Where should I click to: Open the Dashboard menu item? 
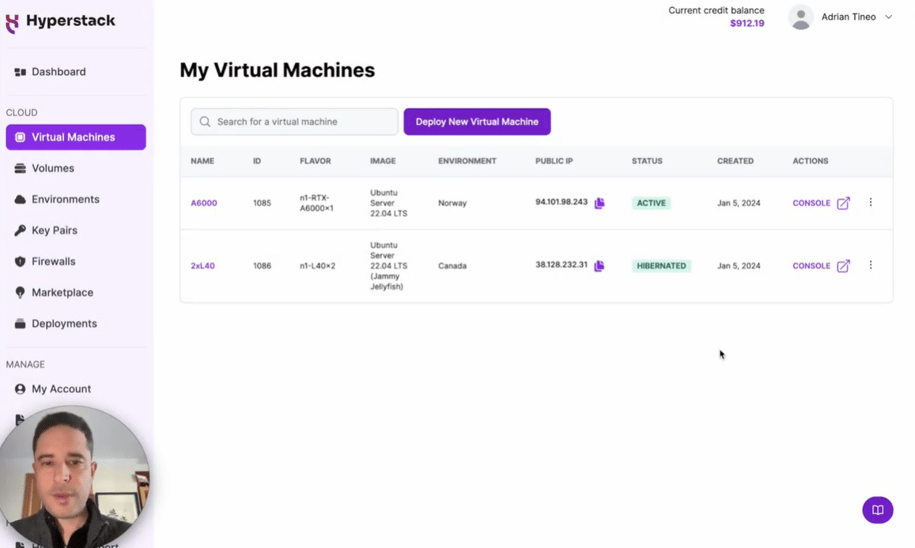[x=58, y=72]
